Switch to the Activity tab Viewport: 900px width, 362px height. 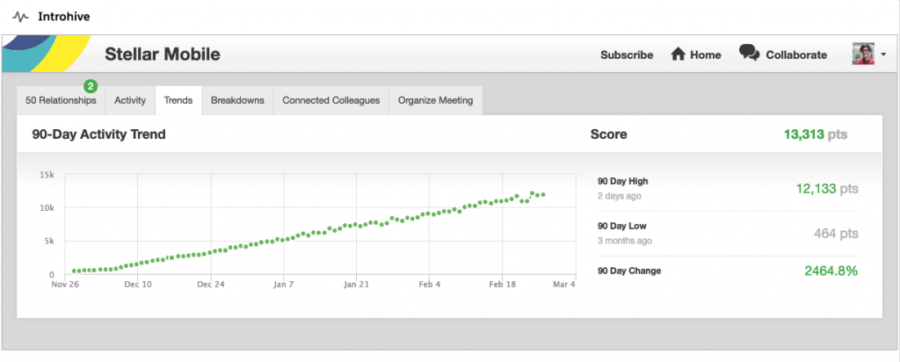click(130, 100)
